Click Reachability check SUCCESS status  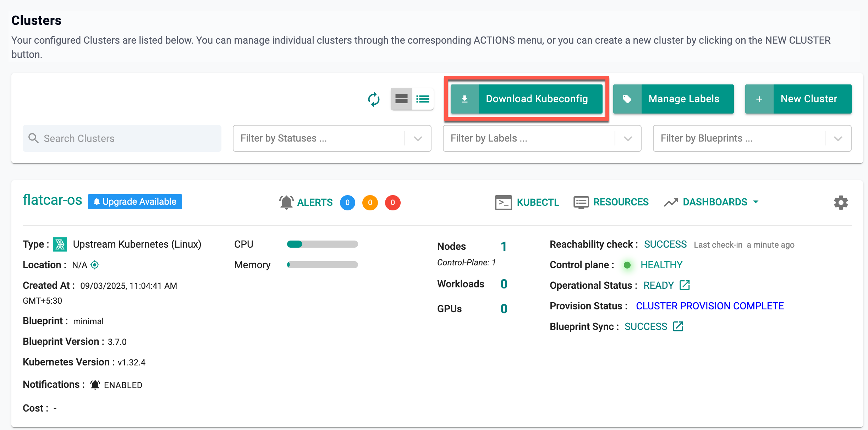(665, 244)
